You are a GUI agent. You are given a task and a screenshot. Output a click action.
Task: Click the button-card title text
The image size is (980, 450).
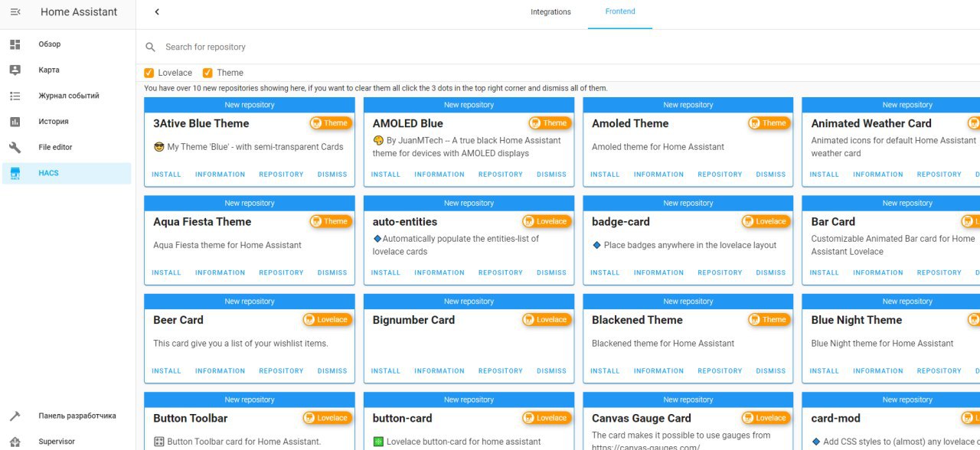point(402,419)
